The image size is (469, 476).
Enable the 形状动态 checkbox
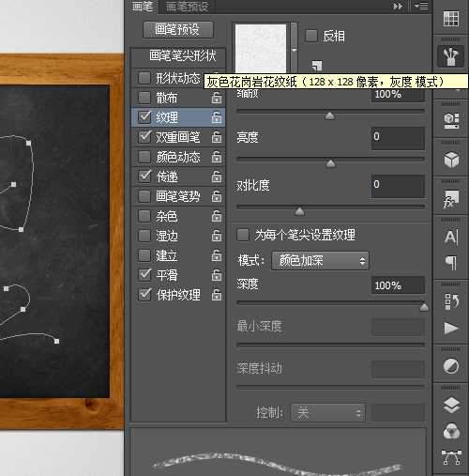(144, 78)
